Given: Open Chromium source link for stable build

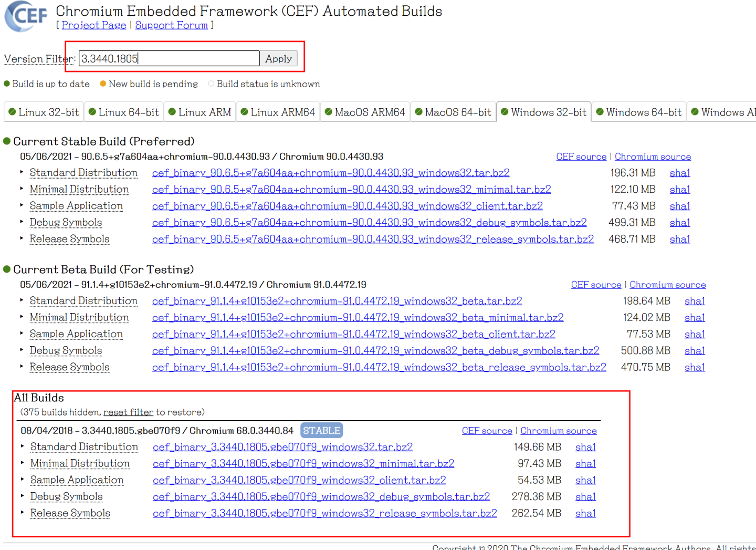Looking at the screenshot, I should pyautogui.click(x=653, y=157).
